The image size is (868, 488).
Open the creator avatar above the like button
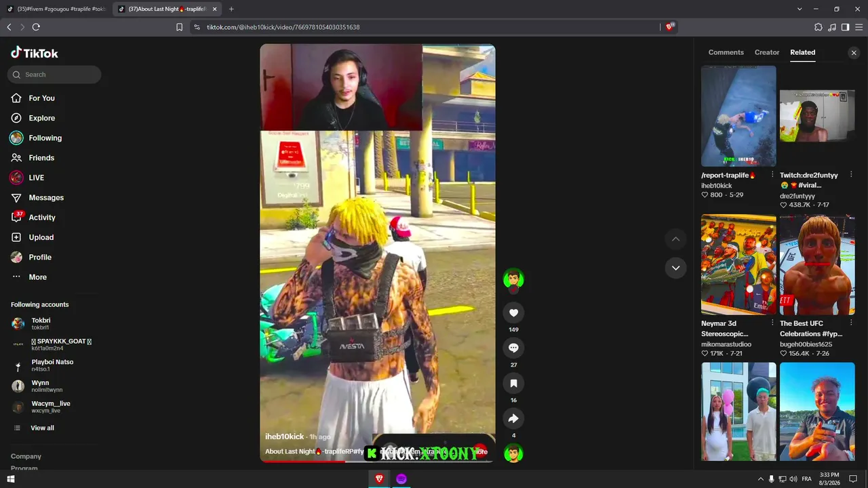click(513, 279)
